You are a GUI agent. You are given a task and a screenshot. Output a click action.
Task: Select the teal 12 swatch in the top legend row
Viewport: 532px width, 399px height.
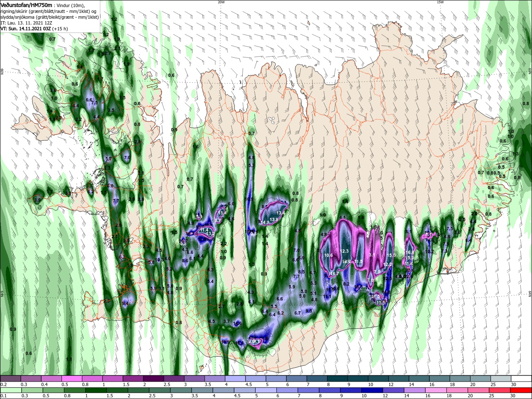(398, 379)
